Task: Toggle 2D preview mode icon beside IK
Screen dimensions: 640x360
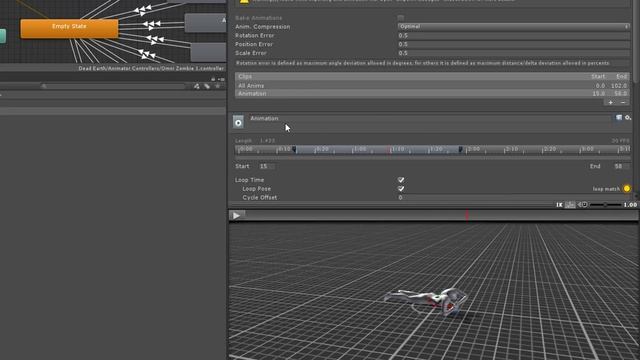Action: pyautogui.click(x=570, y=205)
